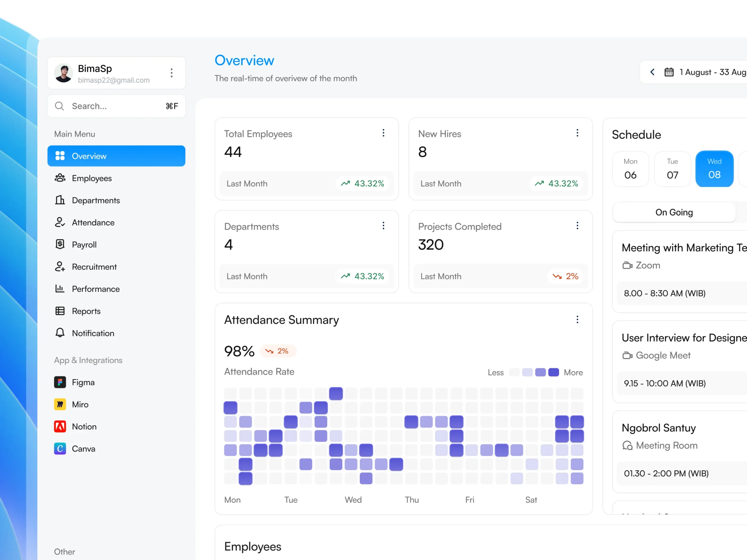
Task: Open the Figma integration icon
Action: tap(60, 382)
